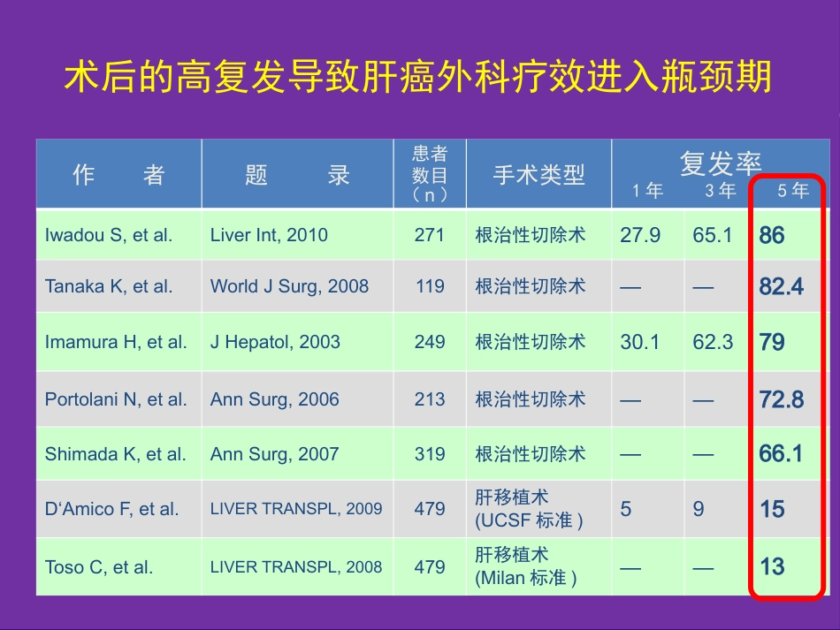The height and width of the screenshot is (630, 840).
Task: Select patient count 479 in Toso row
Action: (430, 567)
